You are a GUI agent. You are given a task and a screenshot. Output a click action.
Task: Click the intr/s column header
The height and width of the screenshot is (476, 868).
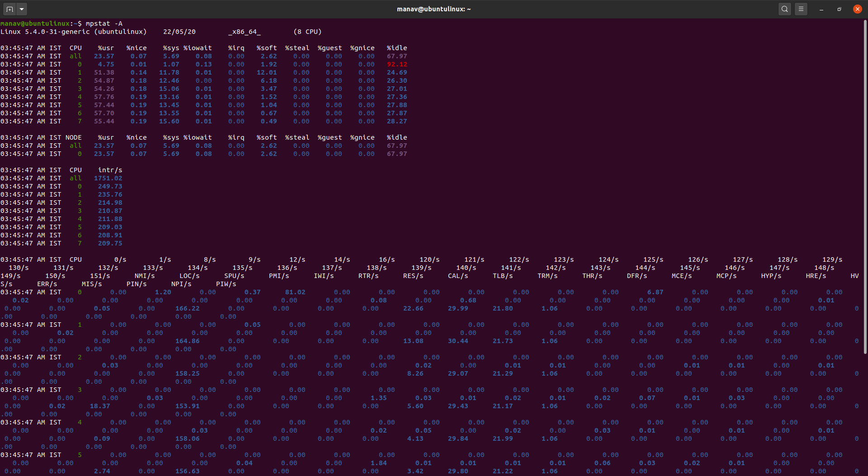pos(110,170)
